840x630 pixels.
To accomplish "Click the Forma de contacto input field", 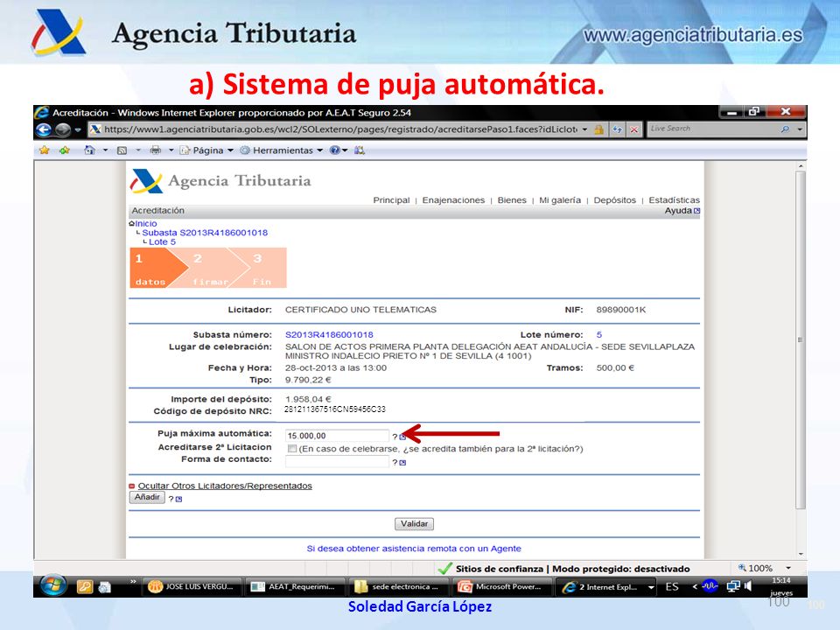I will coord(337,461).
